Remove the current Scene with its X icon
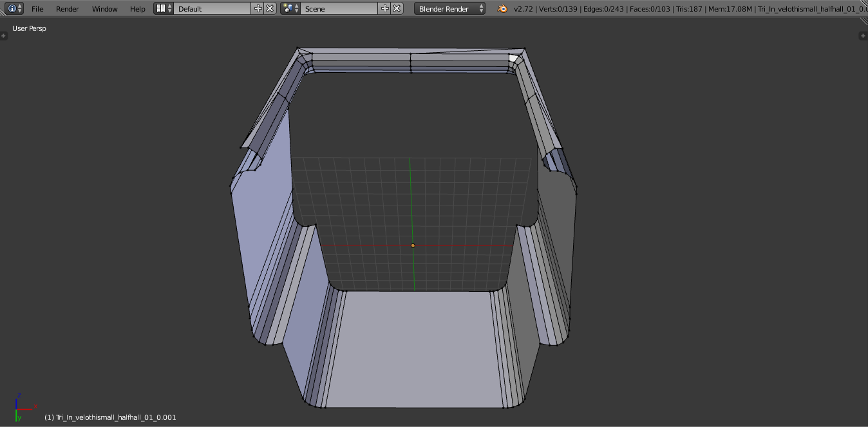 click(397, 8)
